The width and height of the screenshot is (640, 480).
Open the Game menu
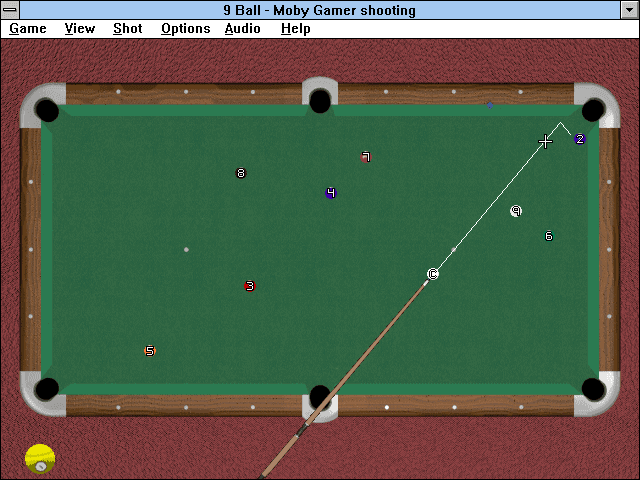28,29
